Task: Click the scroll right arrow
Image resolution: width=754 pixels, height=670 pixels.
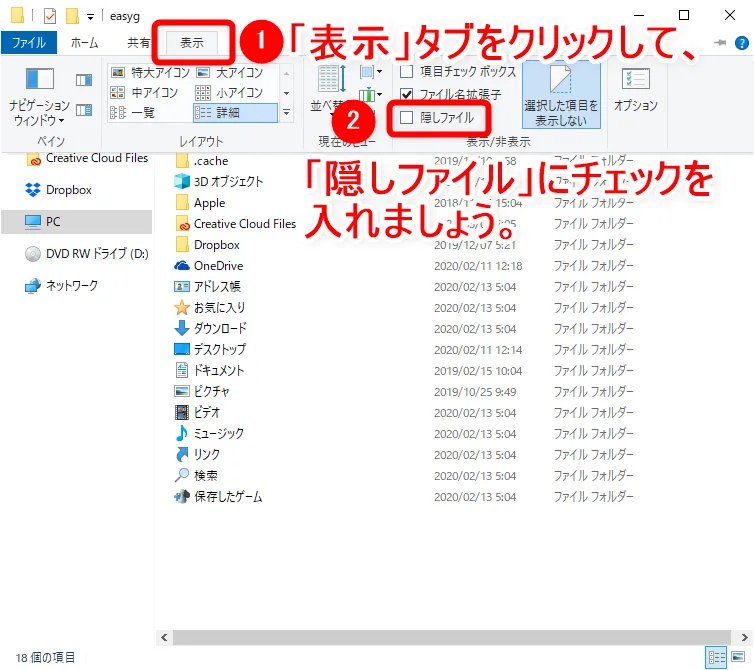Action: (744, 637)
